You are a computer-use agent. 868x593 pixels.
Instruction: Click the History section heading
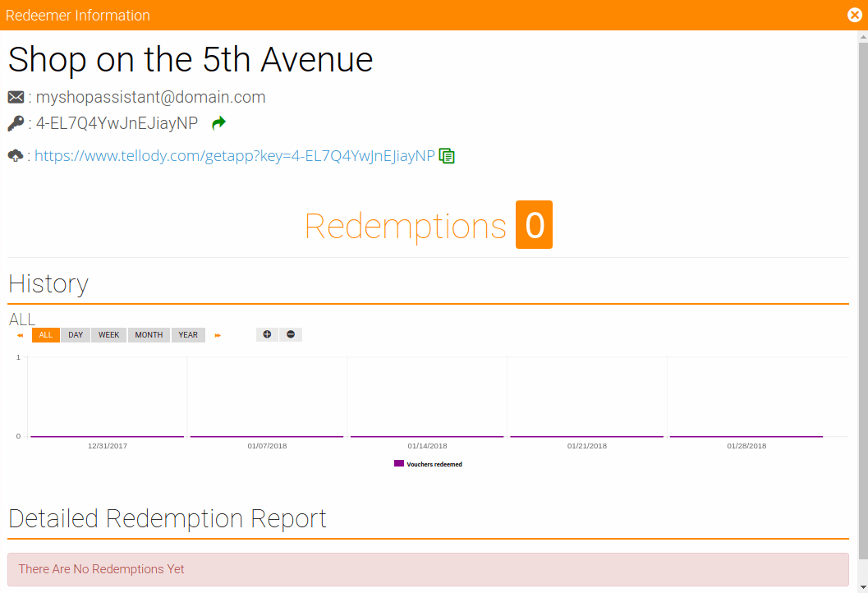48,284
